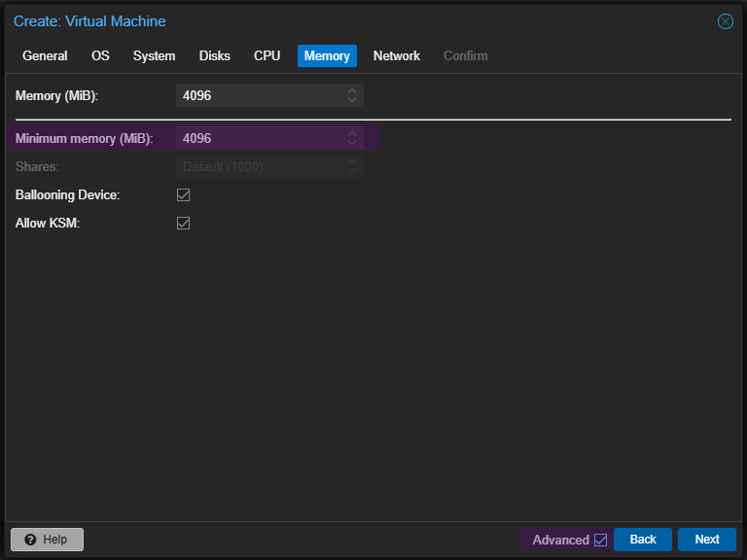
Task: Go Back to previous wizard step
Action: [x=643, y=540]
